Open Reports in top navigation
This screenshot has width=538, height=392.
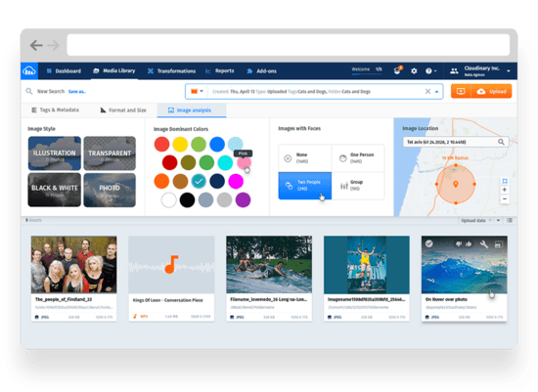tap(219, 70)
